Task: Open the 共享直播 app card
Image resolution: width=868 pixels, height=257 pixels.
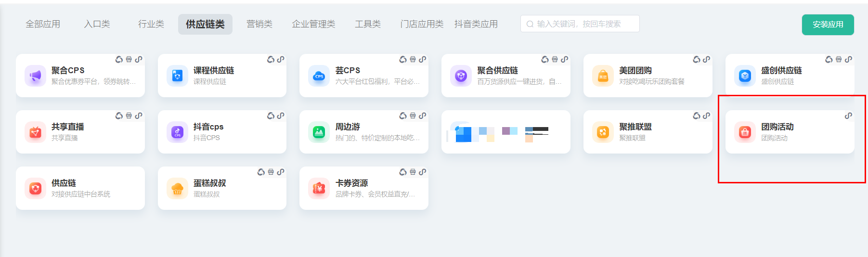Action: [x=80, y=132]
